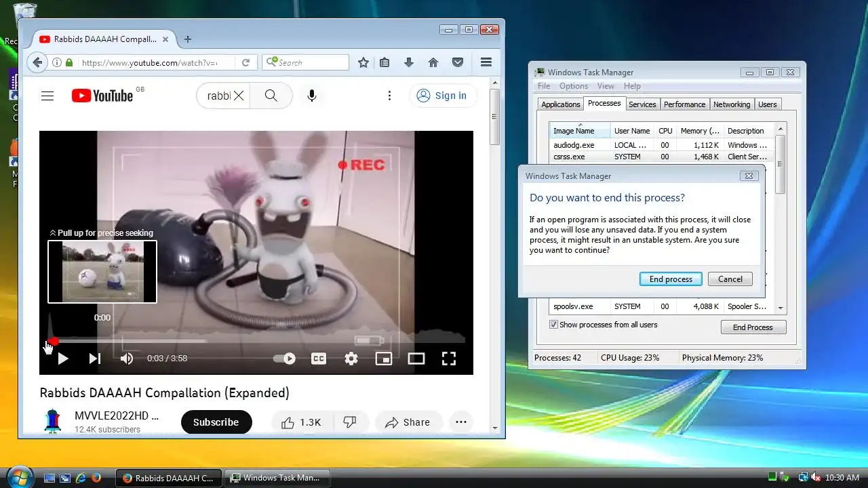This screenshot has height=488, width=868.
Task: Switch to Performance tab
Action: pyautogui.click(x=684, y=104)
